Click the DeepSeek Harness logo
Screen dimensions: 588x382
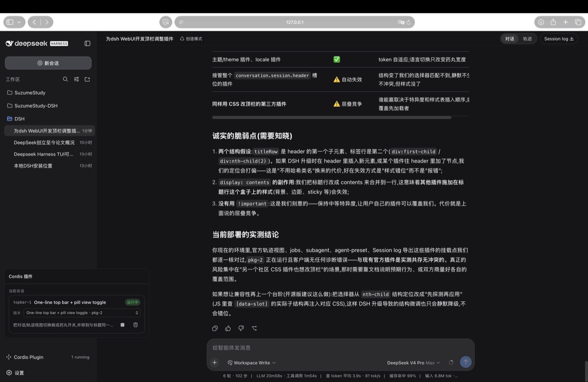[37, 44]
